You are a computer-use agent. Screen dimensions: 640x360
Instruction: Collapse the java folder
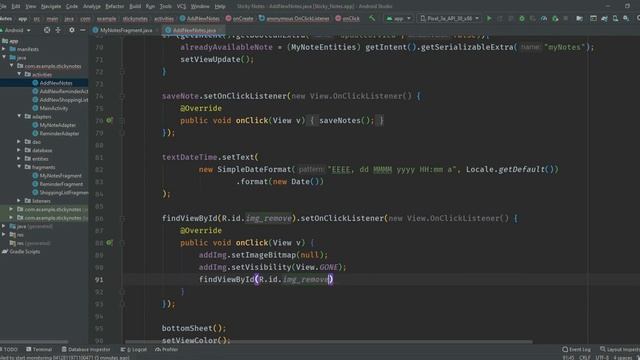4,58
